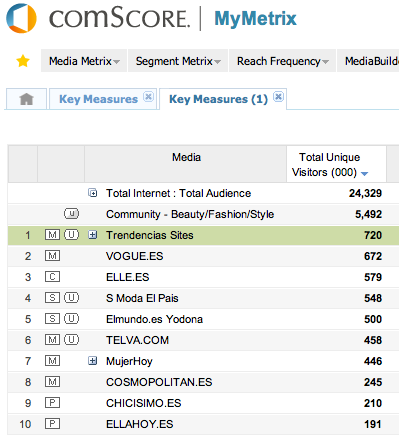Image resolution: width=399 pixels, height=435 pixels.
Task: Click the C badge next to ELLE.ES
Action: coord(52,277)
